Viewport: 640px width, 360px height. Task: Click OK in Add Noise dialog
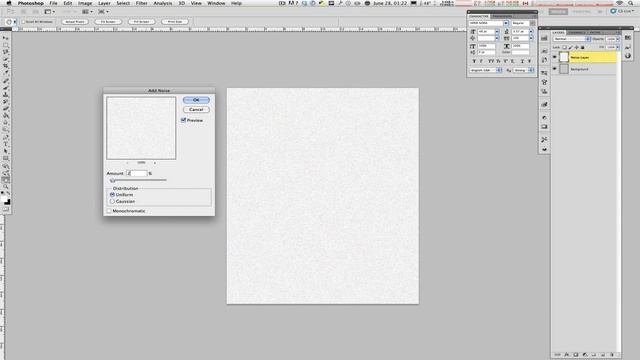point(196,100)
